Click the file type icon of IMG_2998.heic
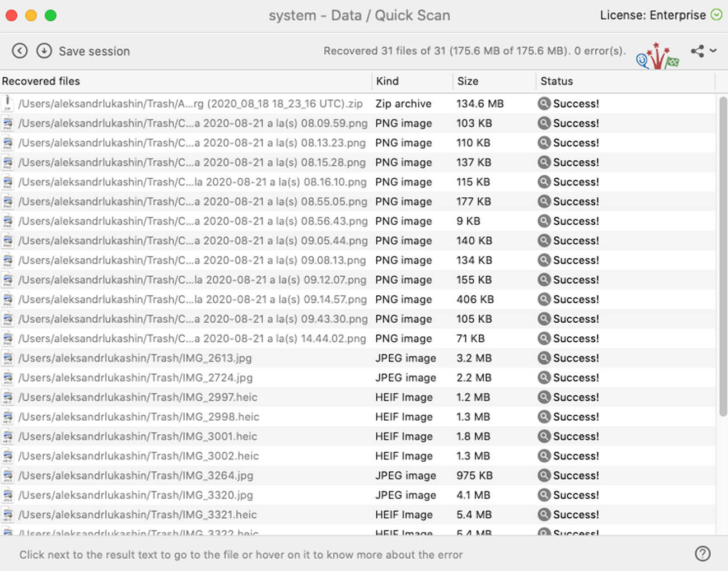The width and height of the screenshot is (728, 571). click(x=8, y=417)
